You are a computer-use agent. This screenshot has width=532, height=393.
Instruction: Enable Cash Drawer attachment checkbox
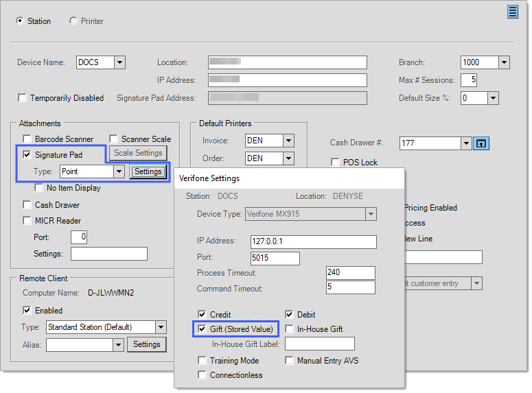coord(27,205)
